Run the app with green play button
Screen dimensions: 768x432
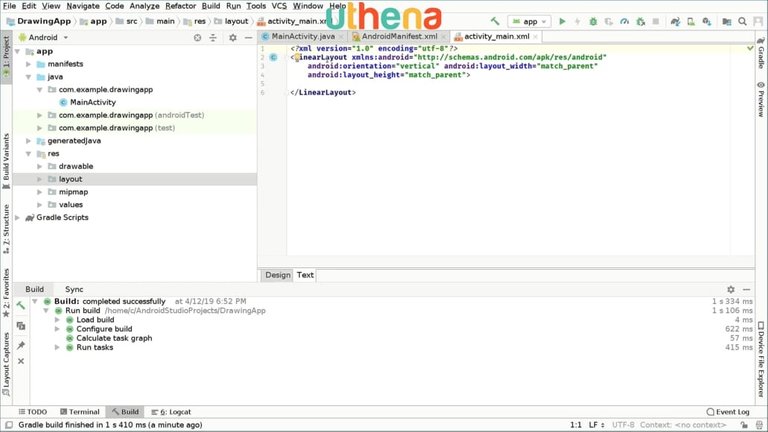point(562,21)
